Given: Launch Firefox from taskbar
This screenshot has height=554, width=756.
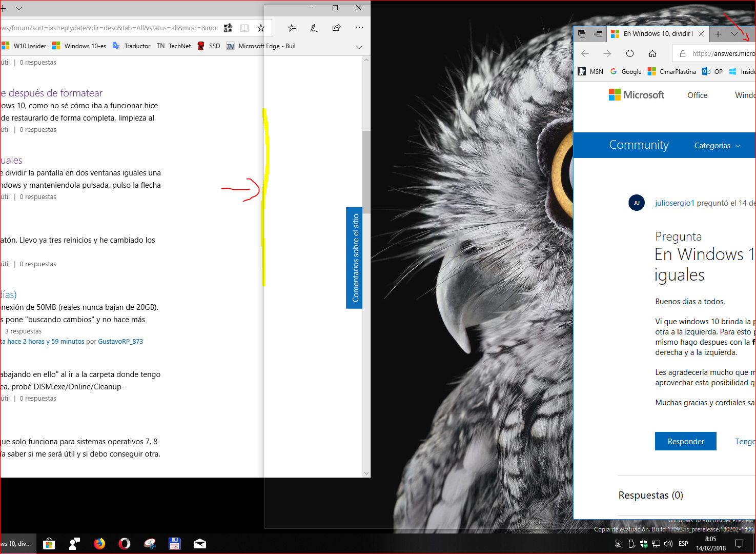Looking at the screenshot, I should [x=99, y=544].
